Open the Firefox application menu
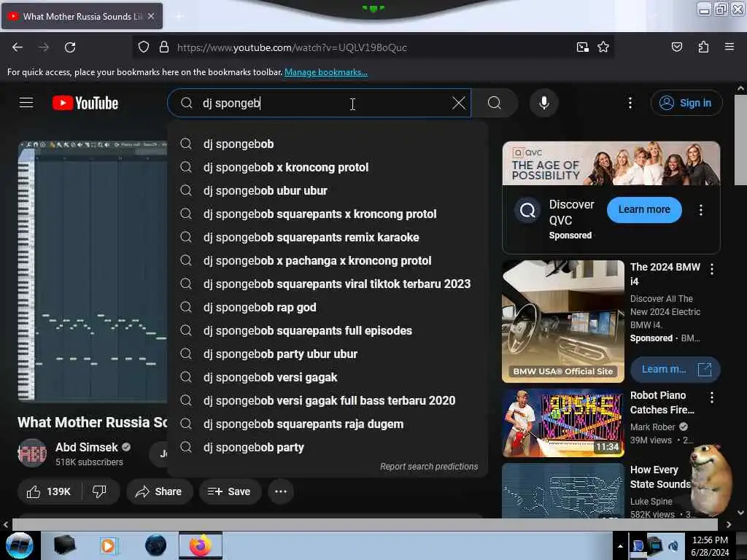747x560 pixels. pos(729,47)
